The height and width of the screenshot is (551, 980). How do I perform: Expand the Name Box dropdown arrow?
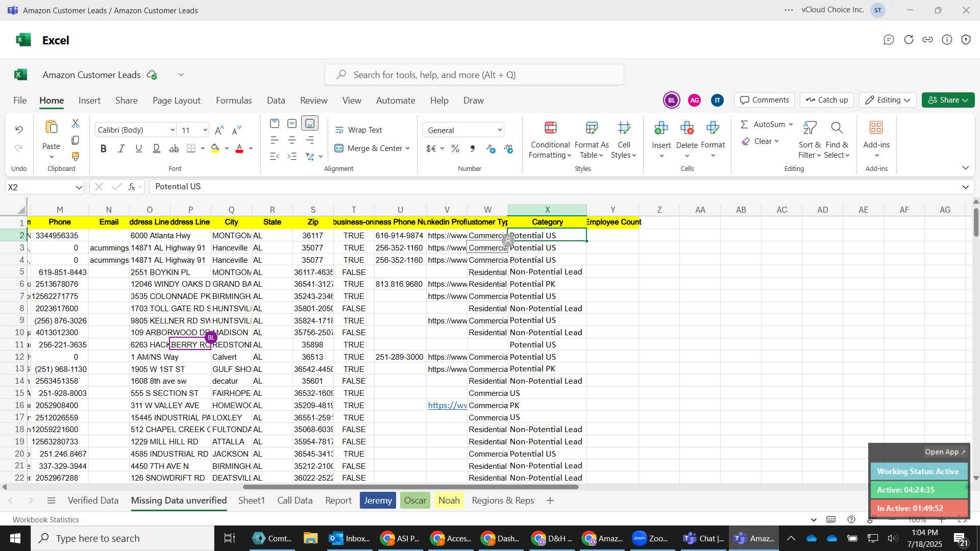[x=79, y=187]
